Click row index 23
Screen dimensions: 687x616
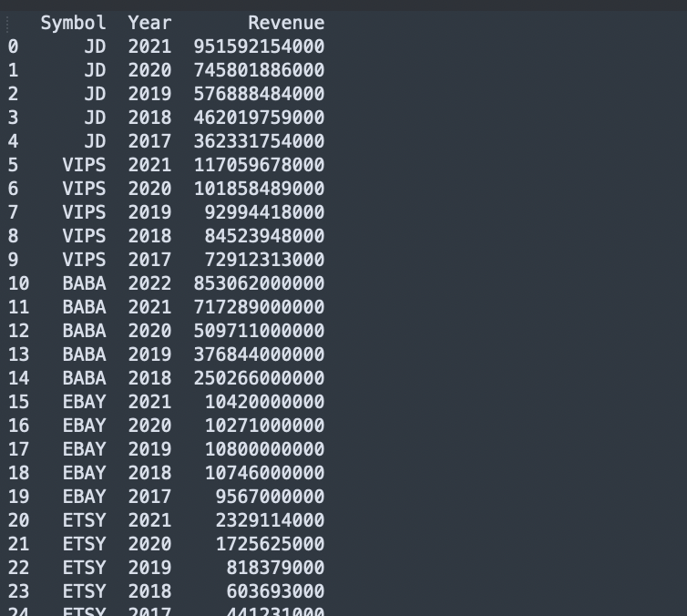(x=18, y=590)
